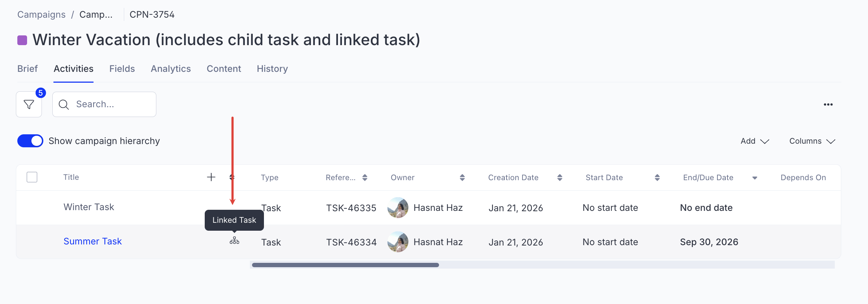The height and width of the screenshot is (304, 868).
Task: Go to Campaigns breadcrumb
Action: [42, 14]
